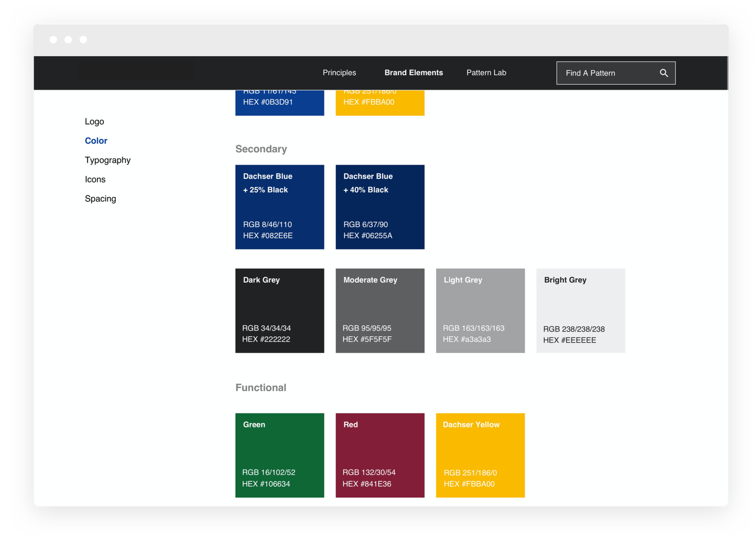Open the Brand Elements nav item
Screen dimensions: 756x542
coord(413,73)
